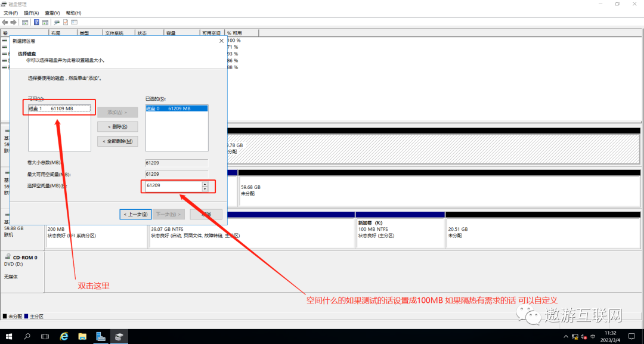The width and height of the screenshot is (644, 344).
Task: Sort by 文件系统 column header
Action: pos(119,33)
